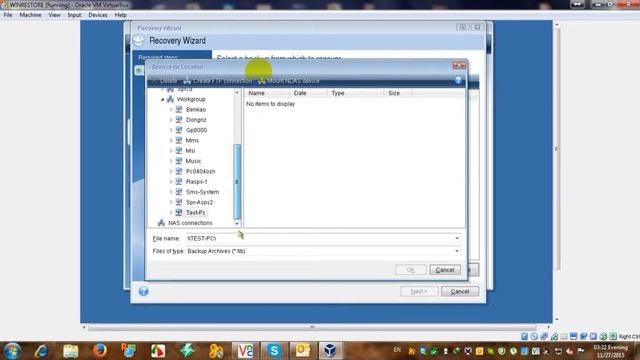Select Mms in the network tree
The image size is (640, 360).
click(192, 140)
